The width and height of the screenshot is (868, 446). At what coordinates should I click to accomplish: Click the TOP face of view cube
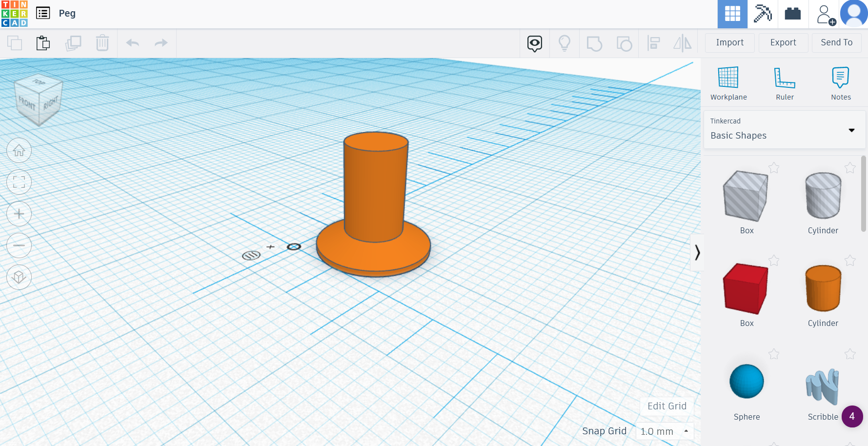pyautogui.click(x=39, y=82)
